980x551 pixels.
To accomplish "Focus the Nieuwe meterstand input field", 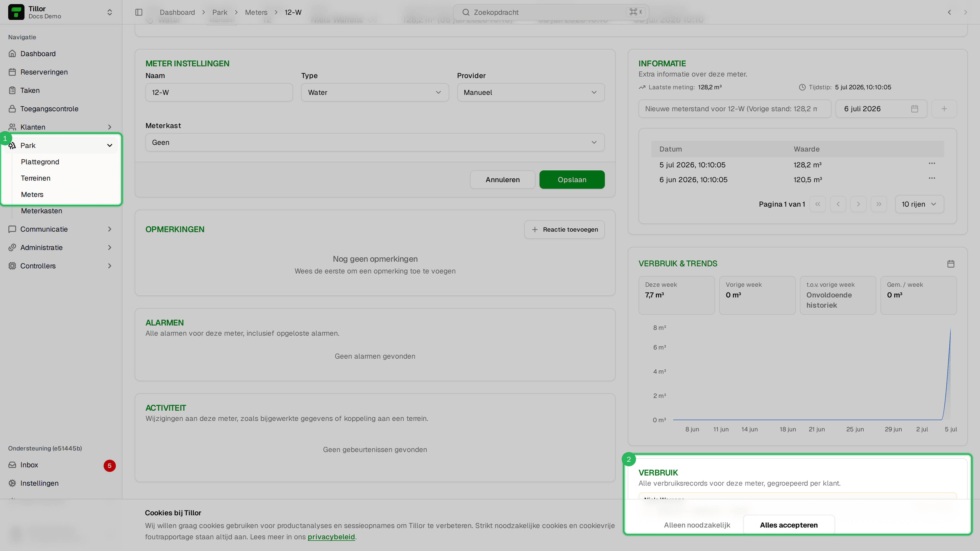I will tap(735, 109).
